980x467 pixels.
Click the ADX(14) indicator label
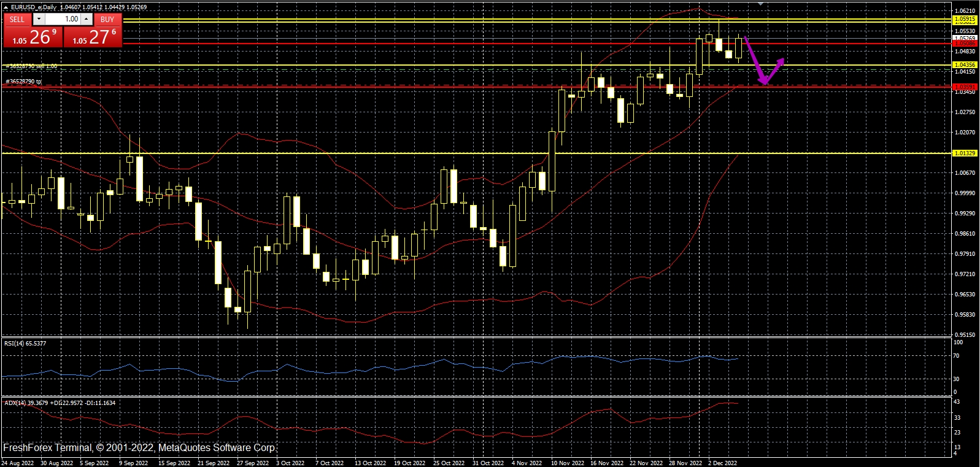(x=59, y=403)
